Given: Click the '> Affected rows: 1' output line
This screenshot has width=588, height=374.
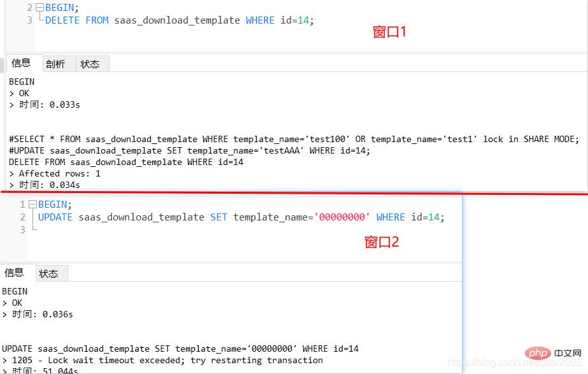Looking at the screenshot, I should click(55, 174).
